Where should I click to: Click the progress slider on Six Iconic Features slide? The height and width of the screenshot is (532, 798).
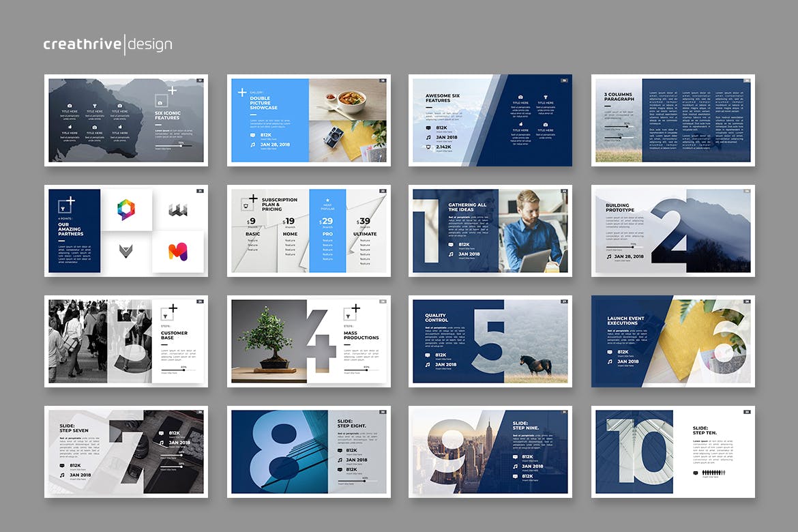pos(173,145)
